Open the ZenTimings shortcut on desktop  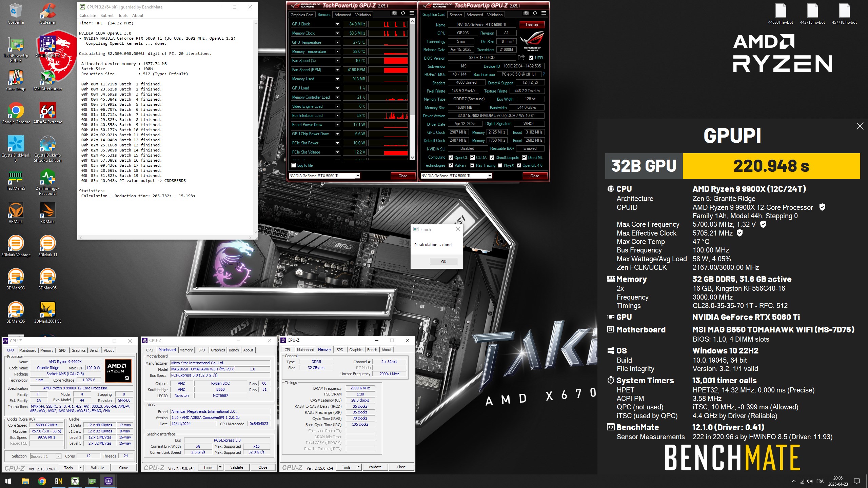[x=48, y=182]
